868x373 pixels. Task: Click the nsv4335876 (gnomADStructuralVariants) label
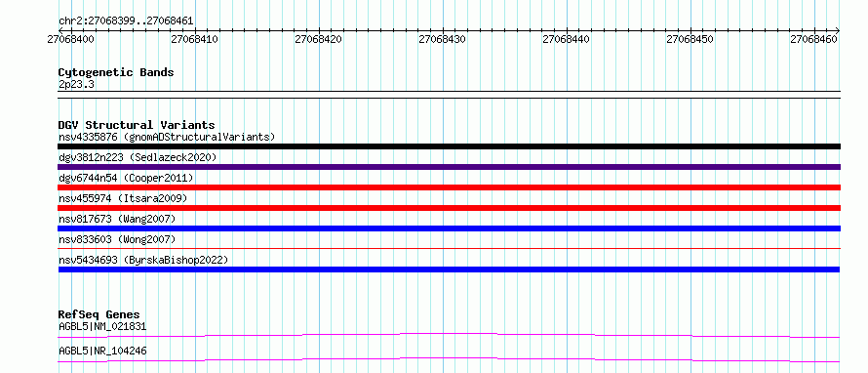[167, 137]
